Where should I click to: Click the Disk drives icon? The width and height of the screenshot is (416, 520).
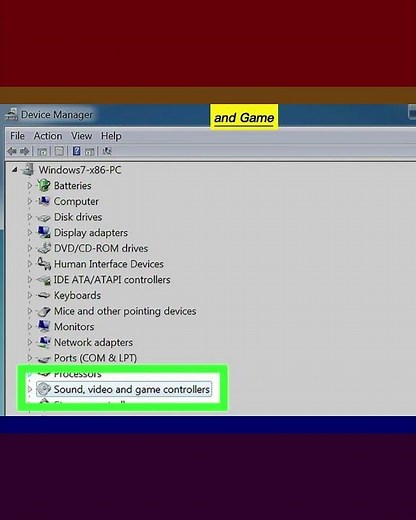pyautogui.click(x=44, y=218)
